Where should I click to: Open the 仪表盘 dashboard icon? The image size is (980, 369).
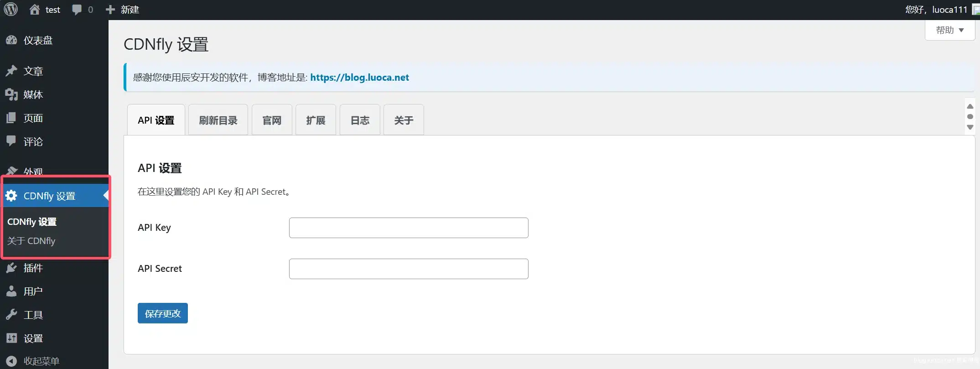pyautogui.click(x=11, y=41)
